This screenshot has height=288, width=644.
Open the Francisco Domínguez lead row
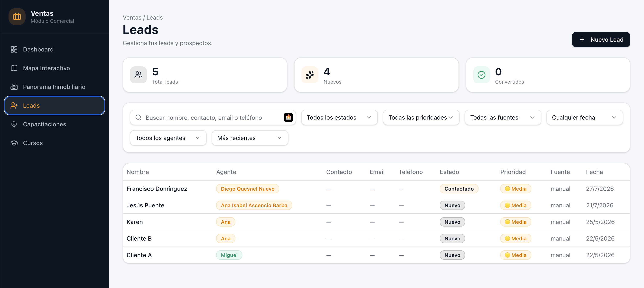pos(376,189)
